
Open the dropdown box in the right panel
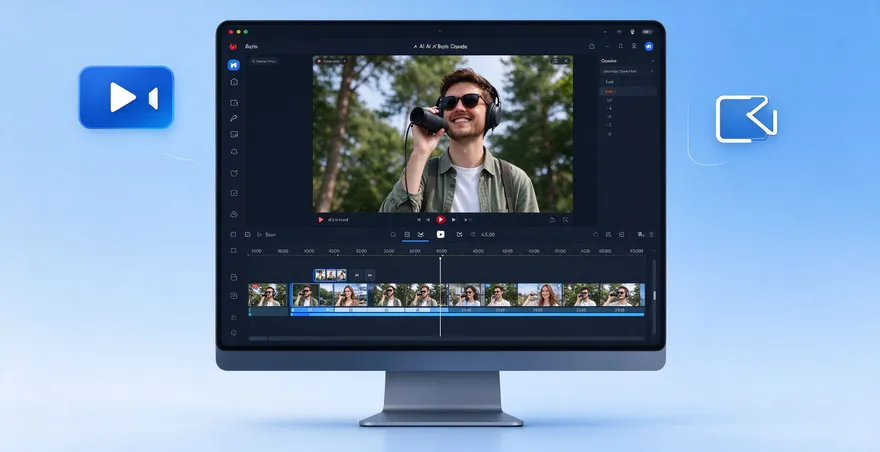coord(628,71)
